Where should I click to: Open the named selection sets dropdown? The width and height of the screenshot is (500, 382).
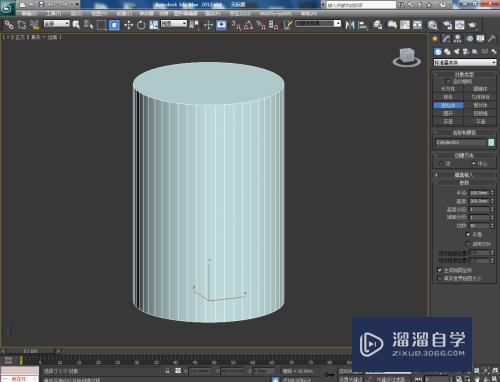point(318,23)
